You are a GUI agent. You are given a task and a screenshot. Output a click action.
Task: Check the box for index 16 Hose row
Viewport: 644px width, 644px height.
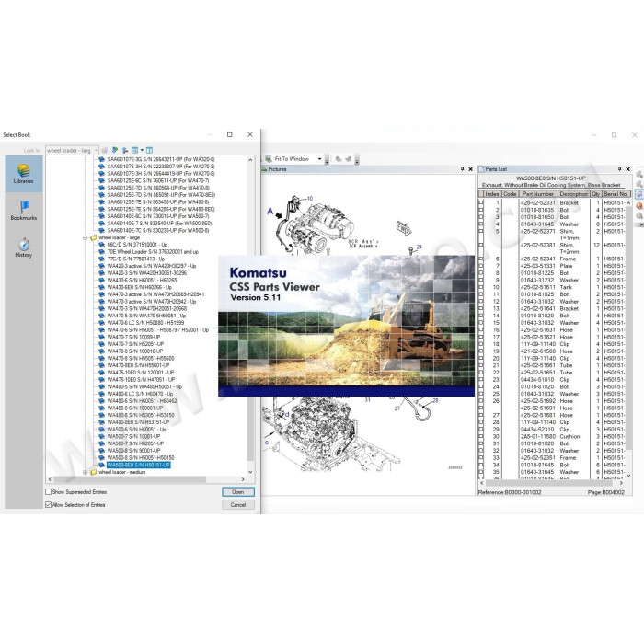[x=481, y=329]
